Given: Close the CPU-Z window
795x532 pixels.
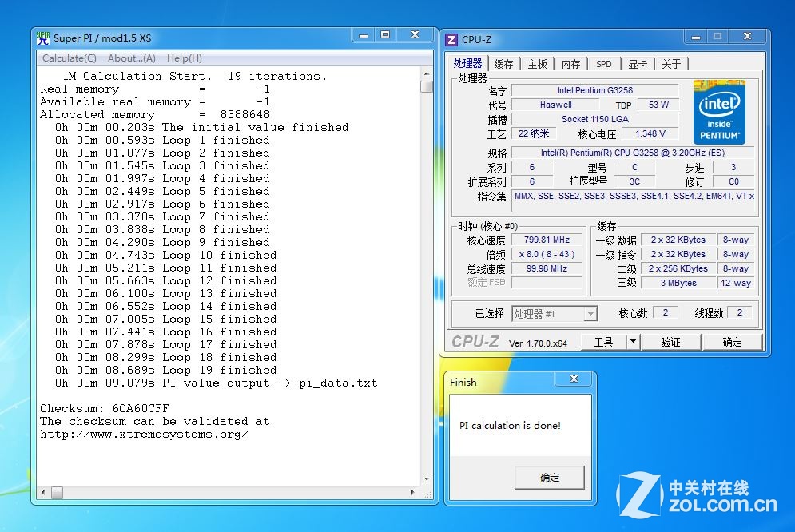Looking at the screenshot, I should pyautogui.click(x=747, y=37).
